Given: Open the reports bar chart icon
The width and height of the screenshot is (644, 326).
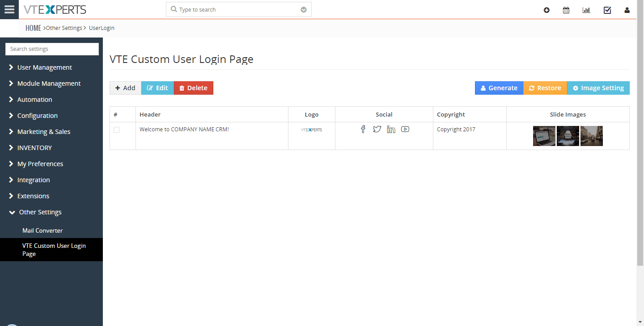Looking at the screenshot, I should coord(586,9).
